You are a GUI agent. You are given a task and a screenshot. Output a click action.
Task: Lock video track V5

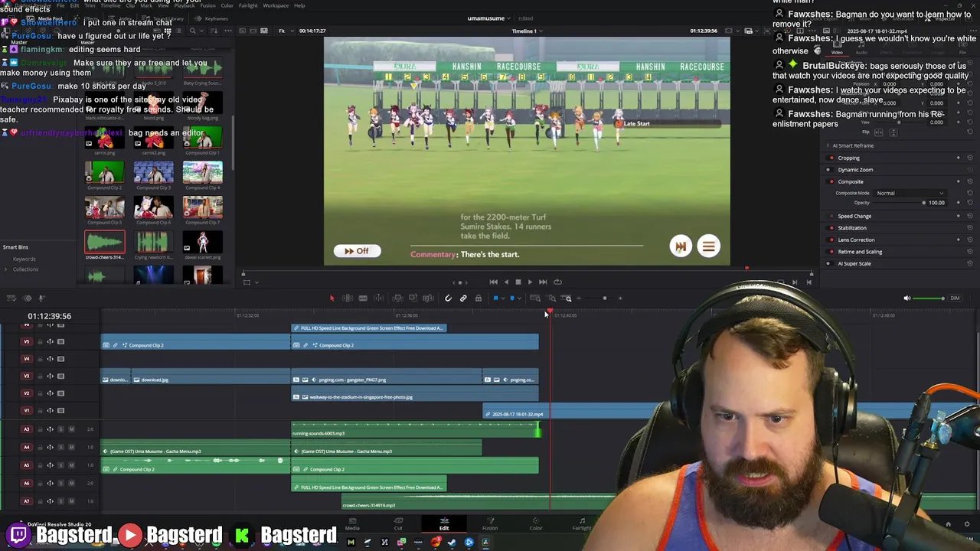click(x=40, y=342)
